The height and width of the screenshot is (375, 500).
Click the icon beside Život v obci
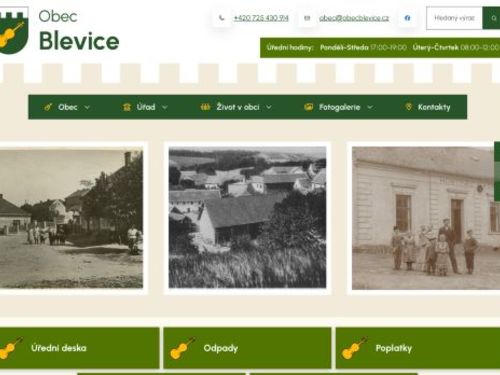pyautogui.click(x=205, y=107)
